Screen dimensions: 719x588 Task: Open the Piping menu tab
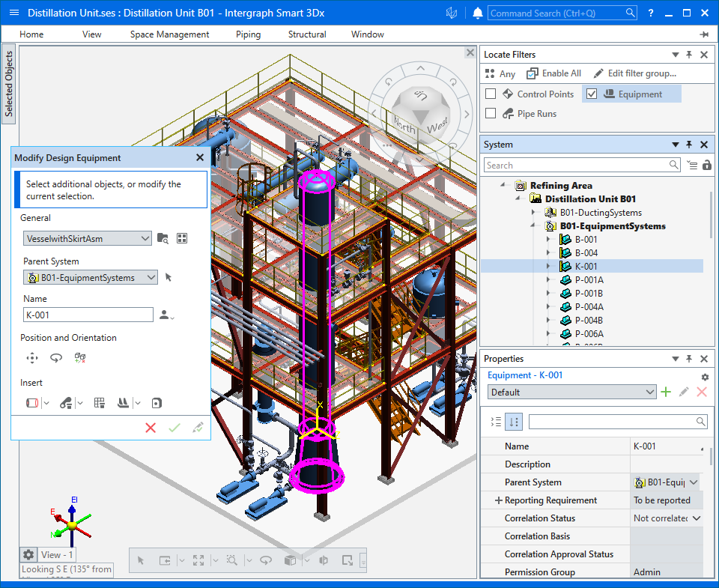[249, 34]
